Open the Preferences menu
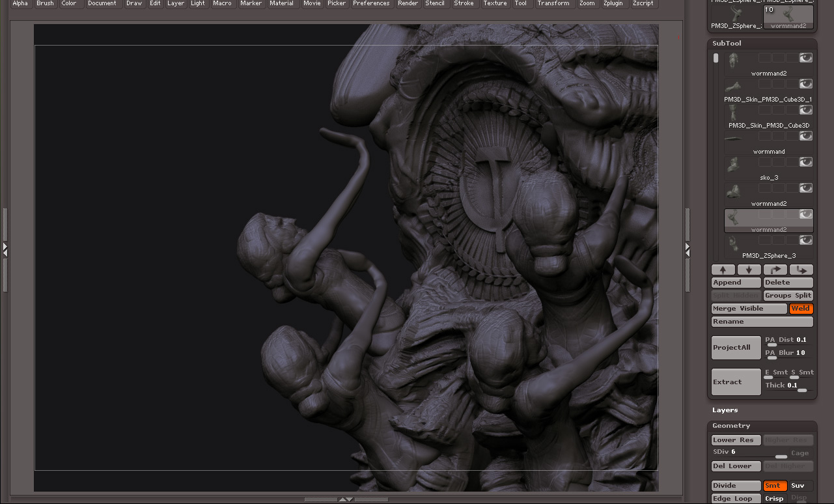Viewport: 834px width, 504px height. click(372, 4)
